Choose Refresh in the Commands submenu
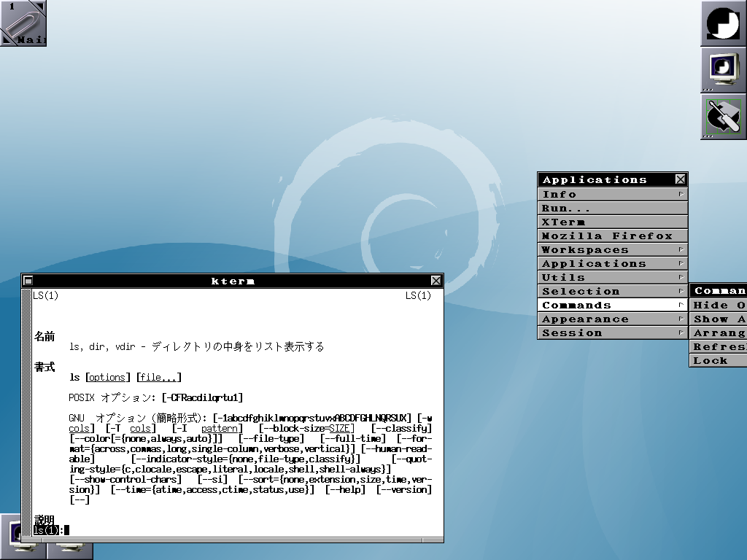Screen dimensions: 747x560 point(719,346)
